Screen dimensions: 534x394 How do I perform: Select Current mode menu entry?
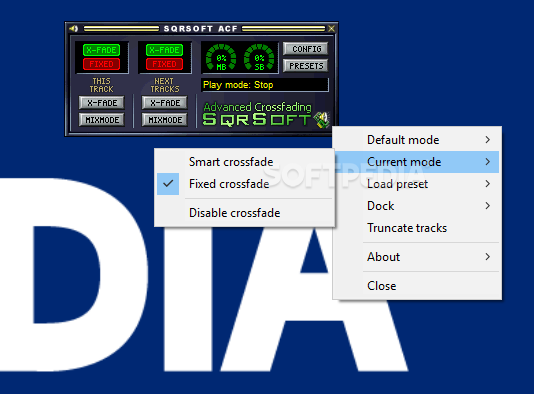tap(417, 162)
